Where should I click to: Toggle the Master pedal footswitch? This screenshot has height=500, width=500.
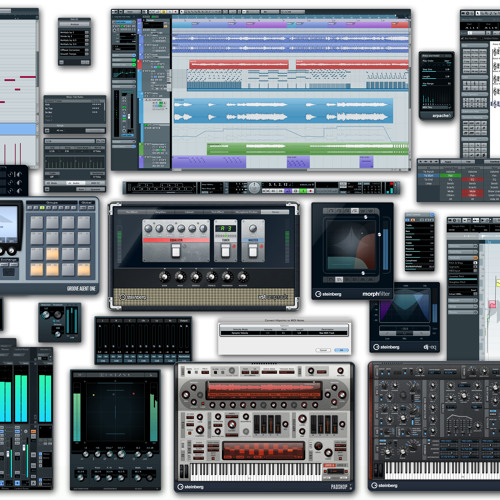(253, 251)
